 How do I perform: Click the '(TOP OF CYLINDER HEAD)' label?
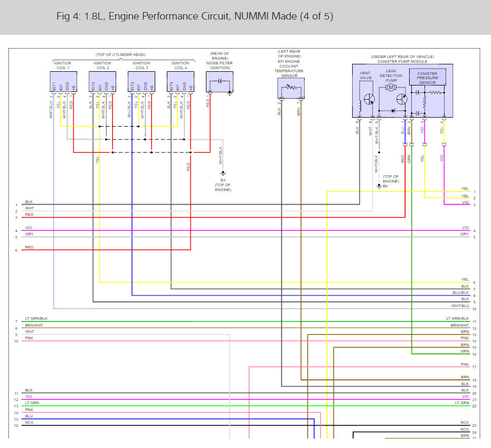[x=120, y=55]
